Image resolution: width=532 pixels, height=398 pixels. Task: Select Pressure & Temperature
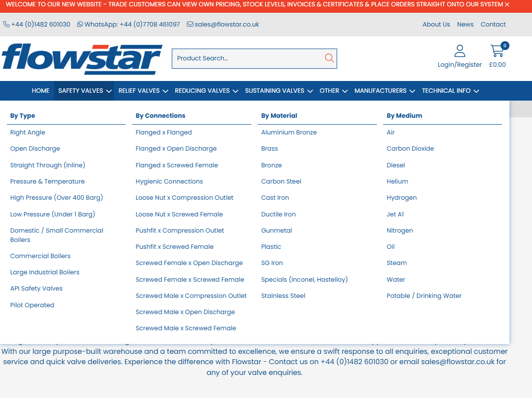48,182
